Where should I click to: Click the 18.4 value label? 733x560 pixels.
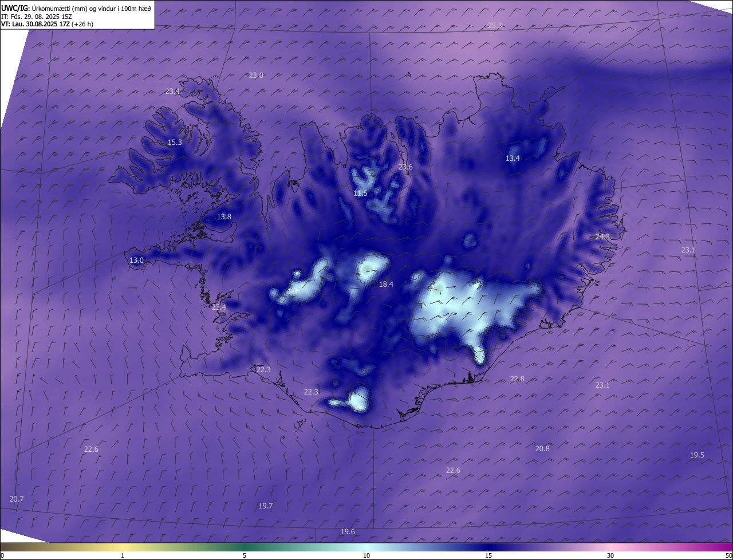click(x=386, y=284)
